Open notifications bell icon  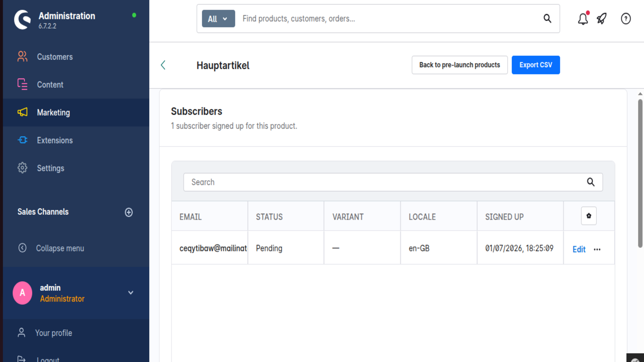click(583, 18)
